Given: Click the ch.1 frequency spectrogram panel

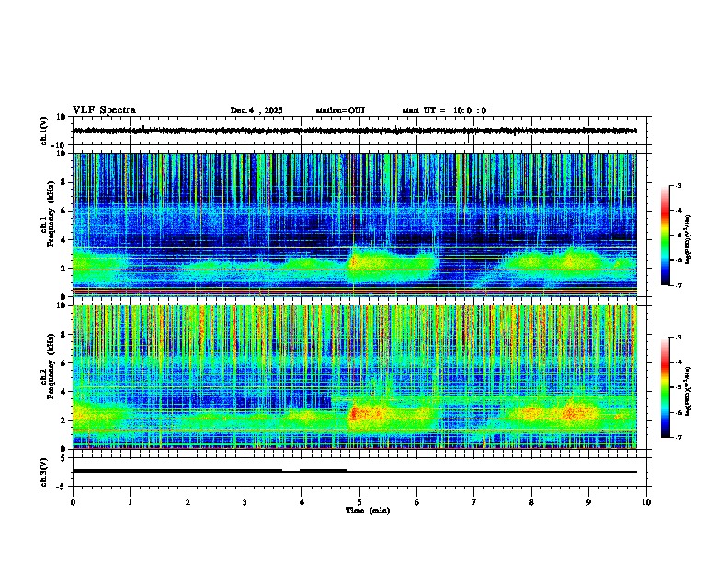Looking at the screenshot, I should (354, 224).
